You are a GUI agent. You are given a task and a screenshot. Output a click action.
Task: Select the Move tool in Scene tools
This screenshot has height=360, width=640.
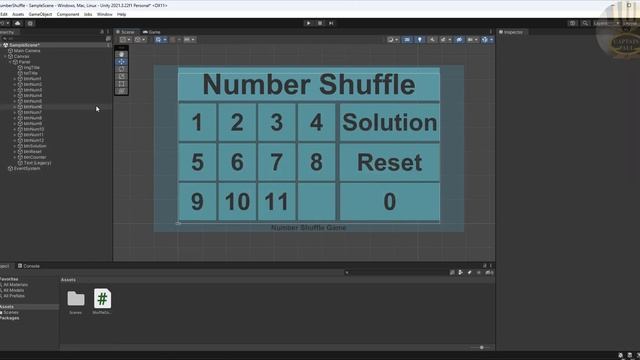pos(122,62)
